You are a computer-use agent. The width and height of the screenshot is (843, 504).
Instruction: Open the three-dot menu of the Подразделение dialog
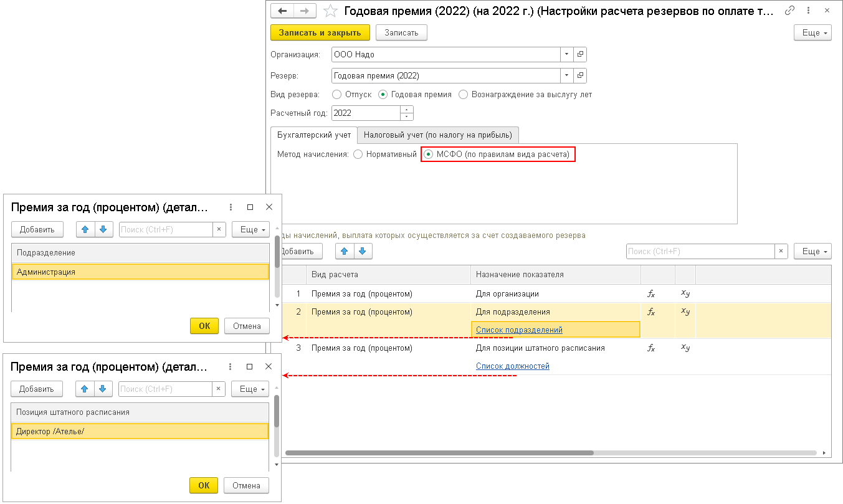point(231,207)
